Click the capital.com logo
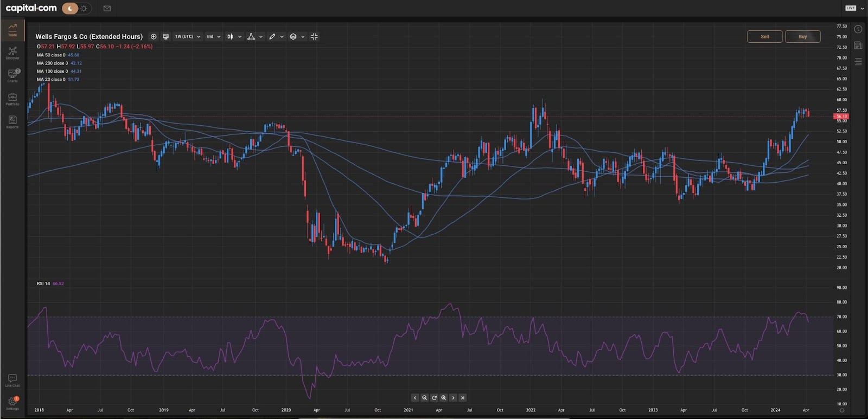Image resolution: width=868 pixels, height=419 pixels. 31,8
